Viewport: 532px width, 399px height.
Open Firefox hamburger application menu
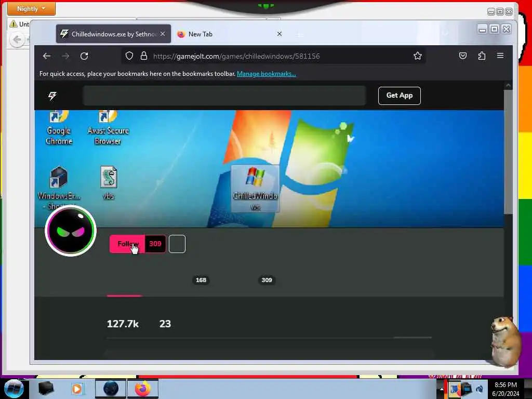(x=500, y=56)
